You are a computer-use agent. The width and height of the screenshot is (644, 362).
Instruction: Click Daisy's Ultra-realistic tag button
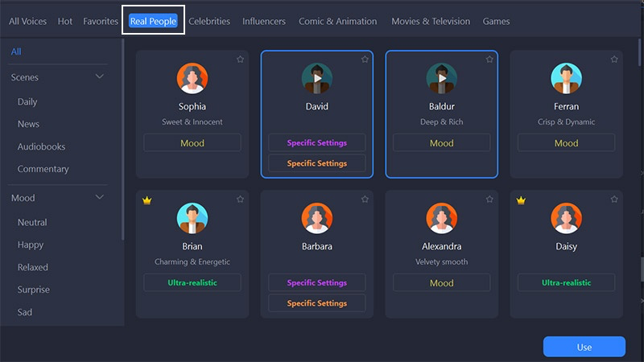click(x=567, y=282)
